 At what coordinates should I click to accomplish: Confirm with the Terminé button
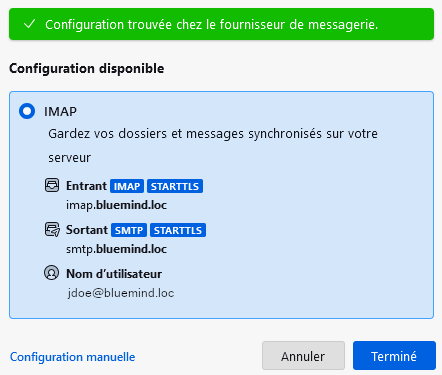coord(394,356)
